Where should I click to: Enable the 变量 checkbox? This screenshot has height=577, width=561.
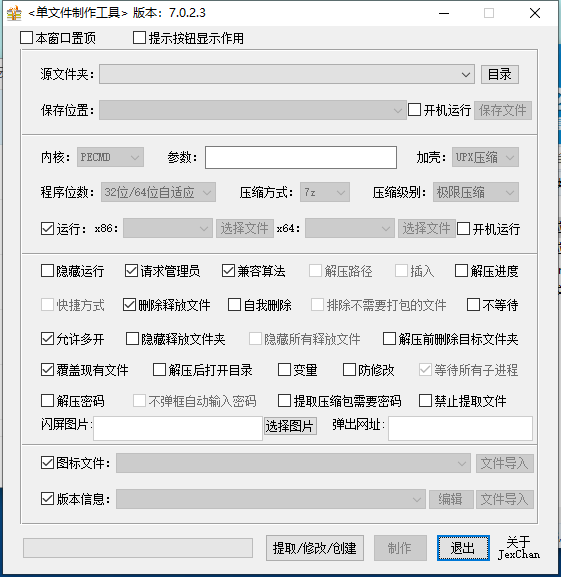[x=284, y=370]
